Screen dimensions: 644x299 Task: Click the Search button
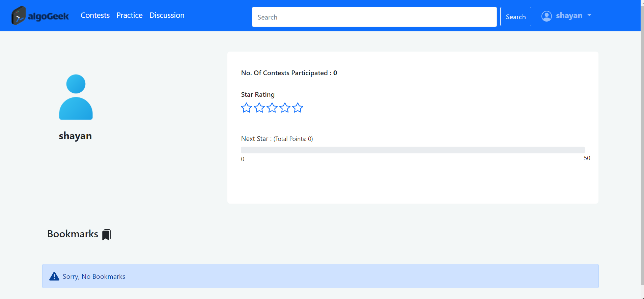[515, 17]
